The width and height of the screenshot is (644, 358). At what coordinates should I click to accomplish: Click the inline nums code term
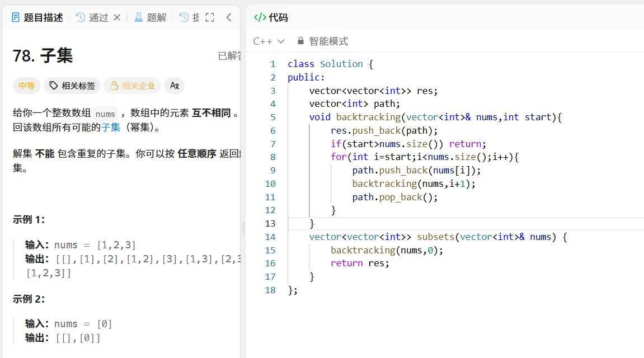point(106,114)
